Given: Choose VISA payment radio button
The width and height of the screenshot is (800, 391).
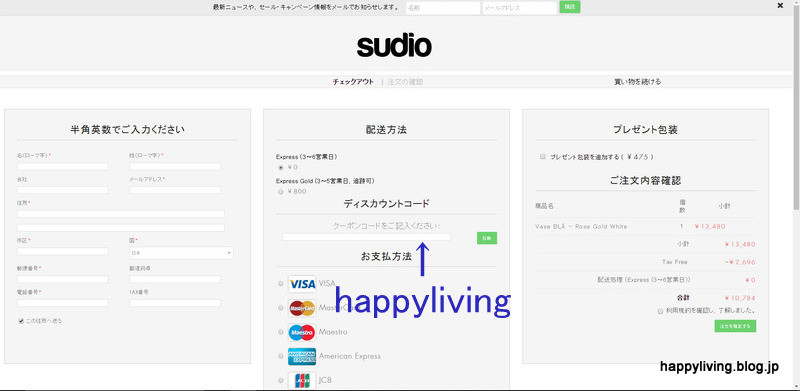Looking at the screenshot, I should point(281,284).
